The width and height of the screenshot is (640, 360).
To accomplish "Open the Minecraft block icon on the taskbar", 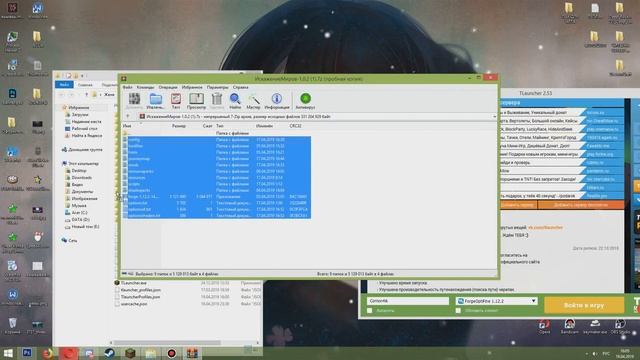I will click(x=130, y=353).
